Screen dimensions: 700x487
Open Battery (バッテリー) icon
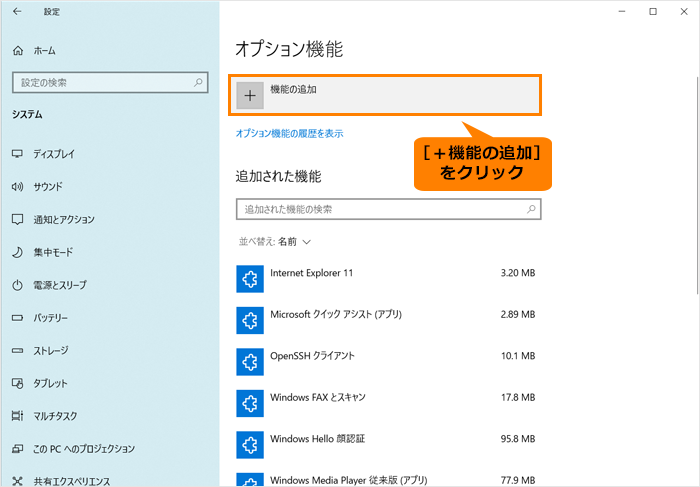(17, 318)
